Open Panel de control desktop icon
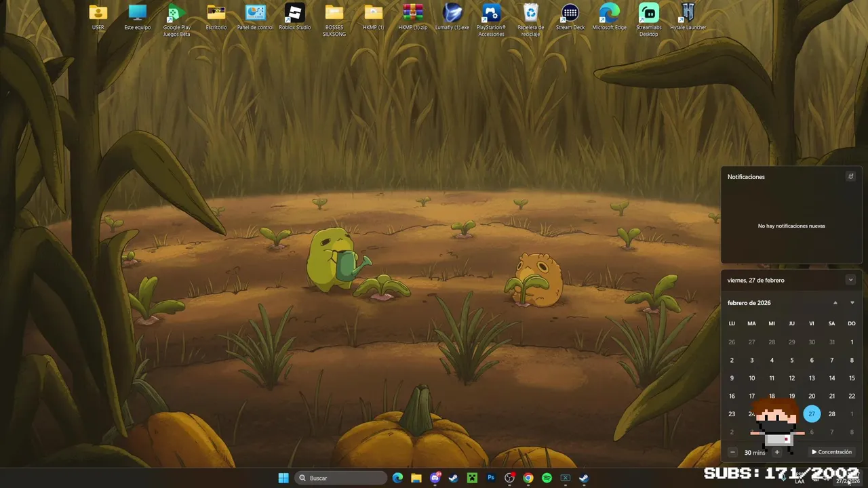Image resolution: width=868 pixels, height=488 pixels. click(256, 17)
